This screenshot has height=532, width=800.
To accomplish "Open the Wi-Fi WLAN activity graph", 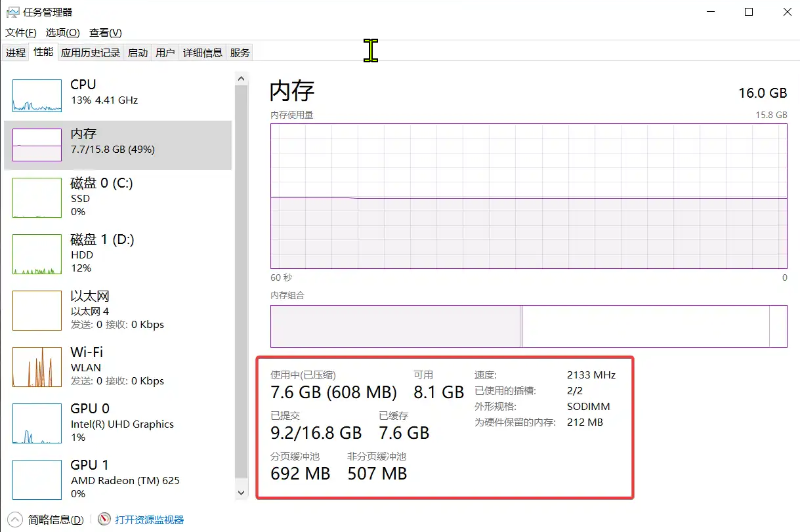I will (x=37, y=367).
